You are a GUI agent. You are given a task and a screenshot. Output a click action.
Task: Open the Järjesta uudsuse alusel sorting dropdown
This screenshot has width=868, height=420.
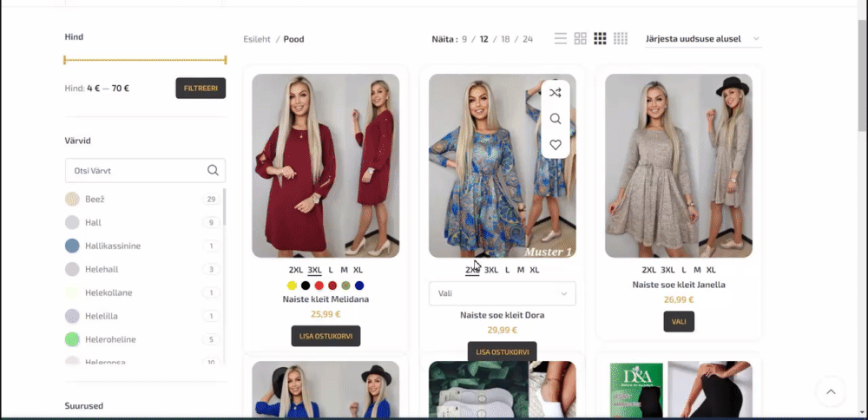703,39
